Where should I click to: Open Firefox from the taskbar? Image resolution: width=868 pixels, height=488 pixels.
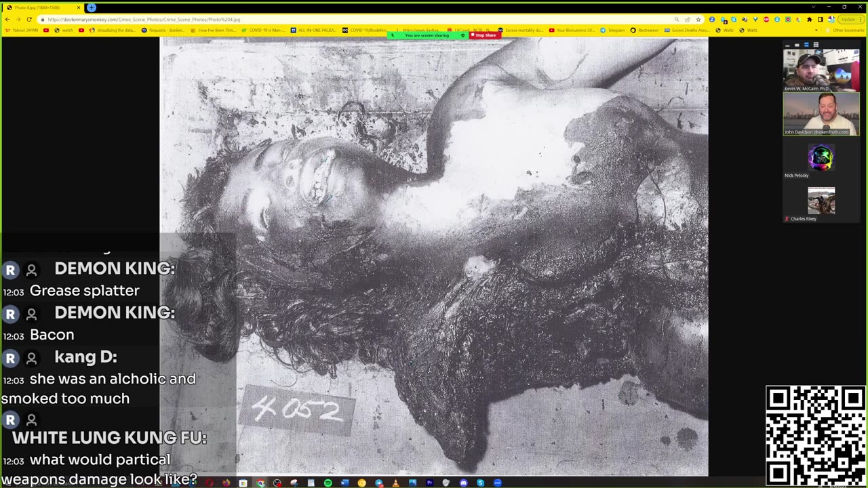[226, 483]
